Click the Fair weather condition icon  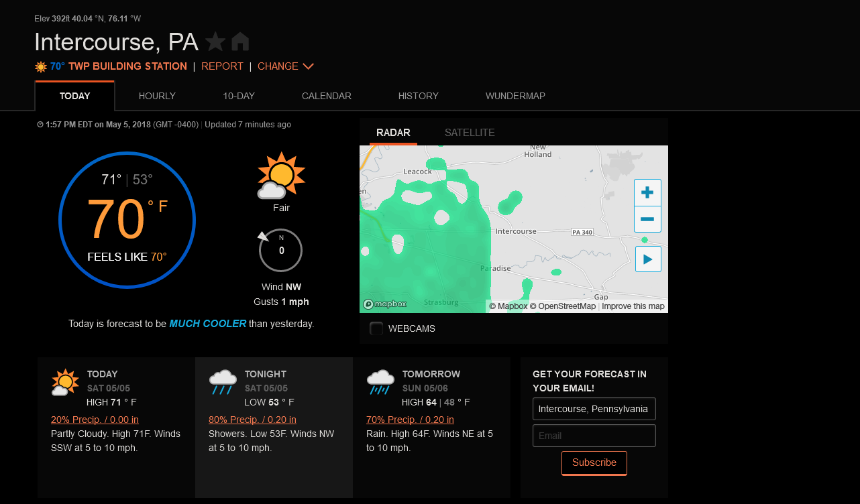tap(282, 176)
